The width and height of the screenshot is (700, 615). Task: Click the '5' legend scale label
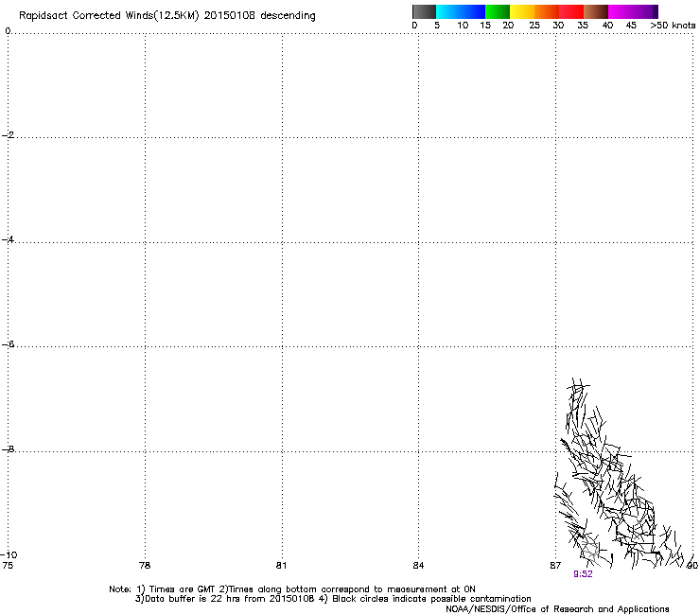[437, 26]
